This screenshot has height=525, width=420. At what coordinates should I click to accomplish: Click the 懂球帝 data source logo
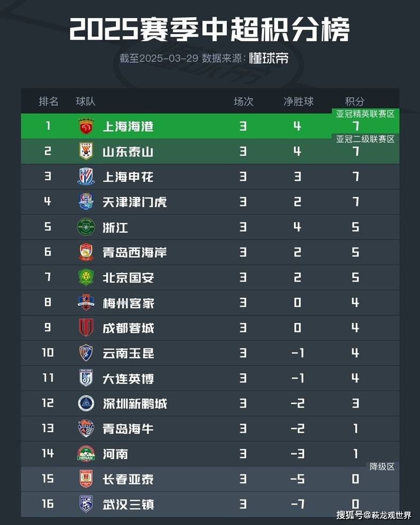coord(268,58)
